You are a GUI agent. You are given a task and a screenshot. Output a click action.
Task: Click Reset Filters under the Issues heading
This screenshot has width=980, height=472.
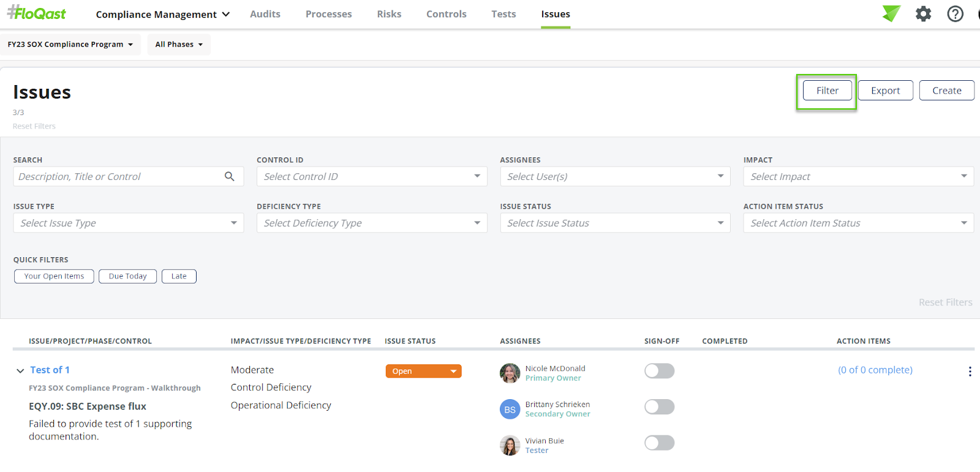point(34,126)
